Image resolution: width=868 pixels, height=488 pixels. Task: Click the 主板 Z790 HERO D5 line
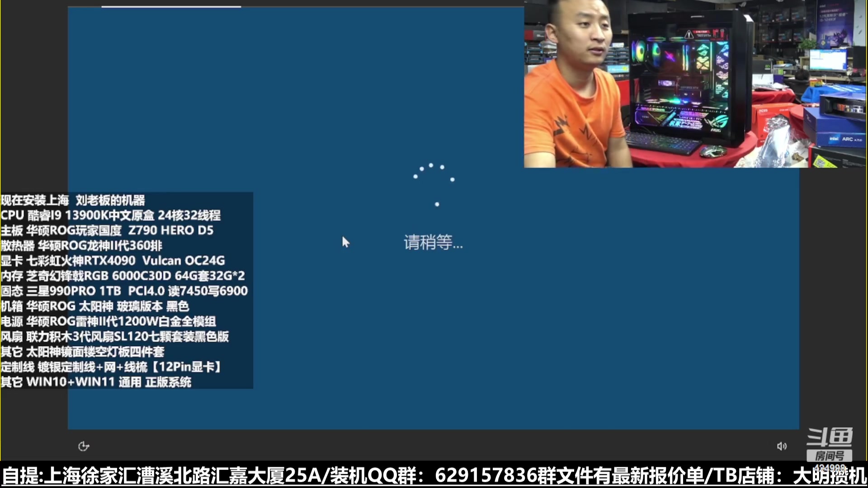107,230
